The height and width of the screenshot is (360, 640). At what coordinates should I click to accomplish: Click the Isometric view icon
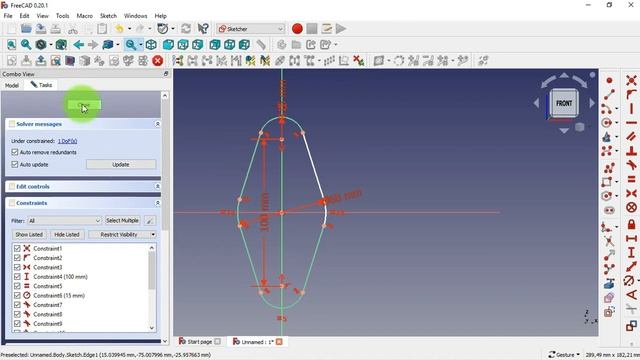tap(151, 44)
